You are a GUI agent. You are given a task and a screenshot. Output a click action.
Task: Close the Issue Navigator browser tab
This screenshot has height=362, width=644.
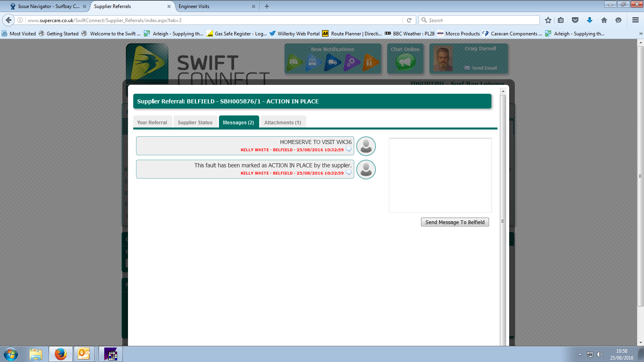(85, 6)
